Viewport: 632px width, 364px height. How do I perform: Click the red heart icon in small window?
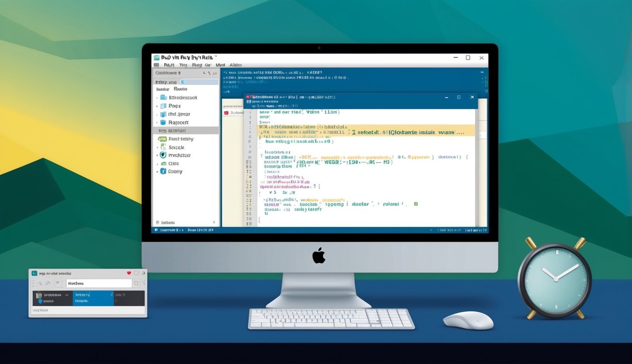coord(129,273)
